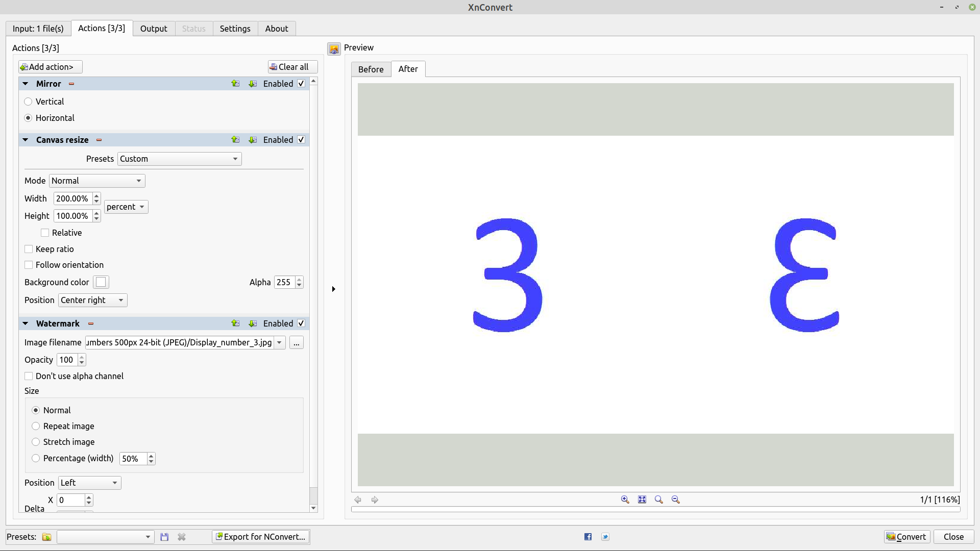Select the Vertical mirror option

(x=29, y=102)
